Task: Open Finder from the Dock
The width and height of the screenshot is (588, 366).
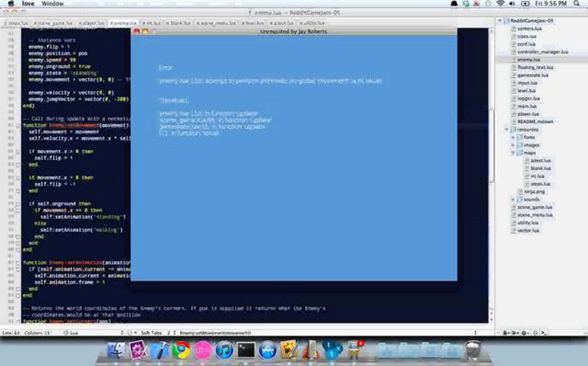Action: point(116,350)
